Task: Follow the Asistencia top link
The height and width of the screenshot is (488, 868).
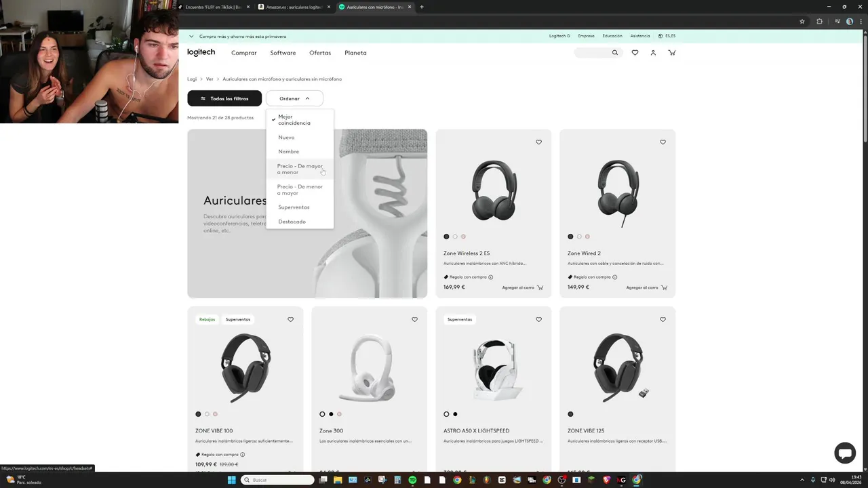Action: point(640,36)
